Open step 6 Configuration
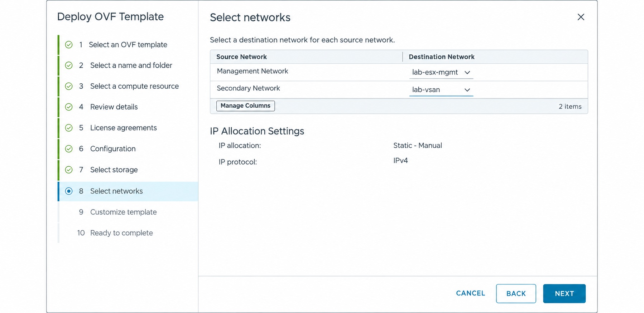644x313 pixels. [128, 149]
